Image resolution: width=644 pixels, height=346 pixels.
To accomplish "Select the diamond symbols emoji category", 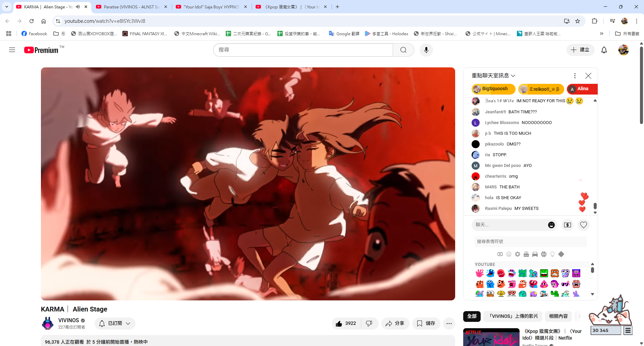I will click(x=561, y=254).
